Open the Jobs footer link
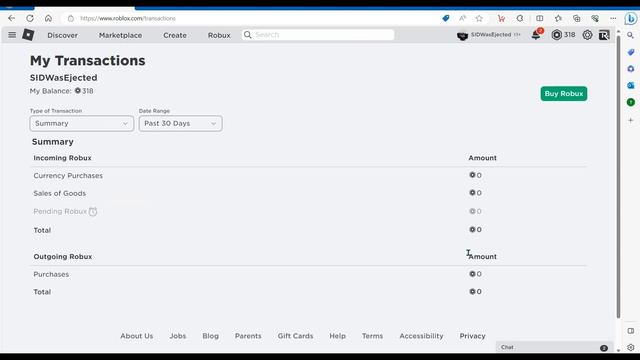 tap(178, 336)
